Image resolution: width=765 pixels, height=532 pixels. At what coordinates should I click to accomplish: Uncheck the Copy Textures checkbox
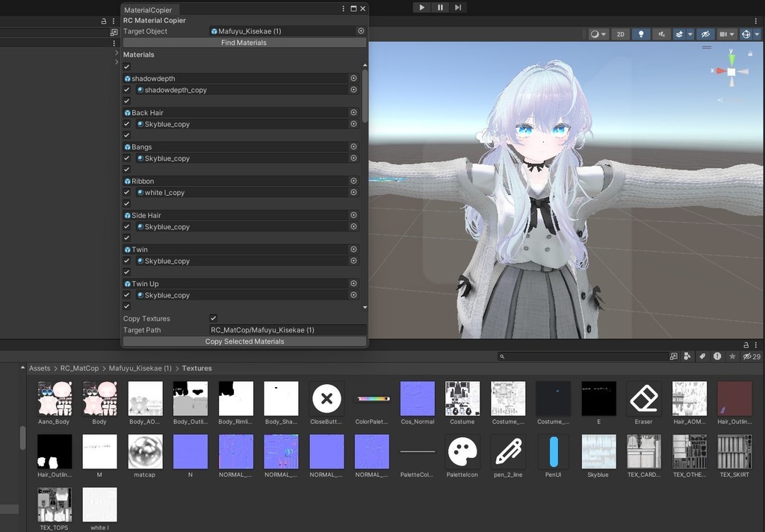213,318
